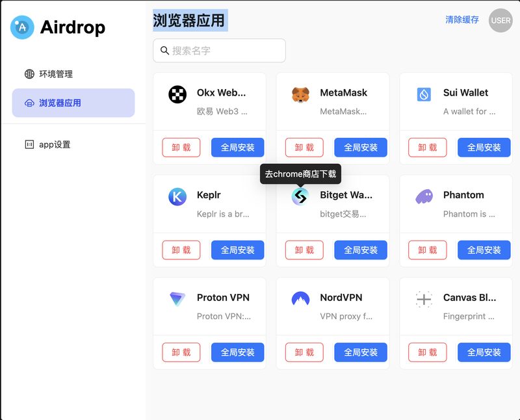This screenshot has width=520, height=420.
Task: Click the MetaMask fox icon
Action: coord(300,94)
